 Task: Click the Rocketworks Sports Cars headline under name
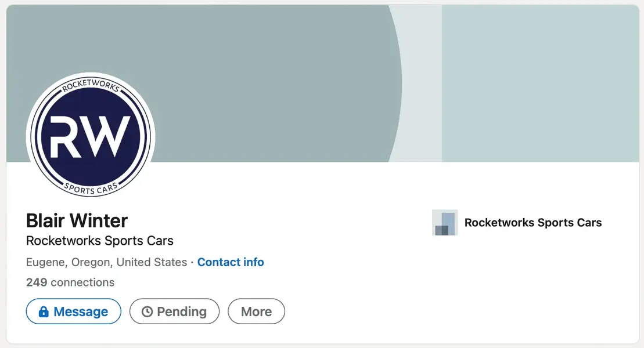point(100,241)
